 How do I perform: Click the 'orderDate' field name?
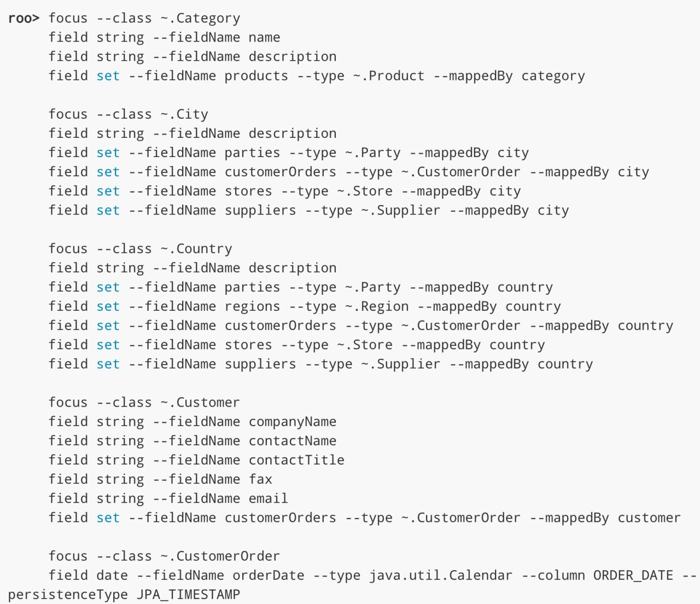[268, 576]
